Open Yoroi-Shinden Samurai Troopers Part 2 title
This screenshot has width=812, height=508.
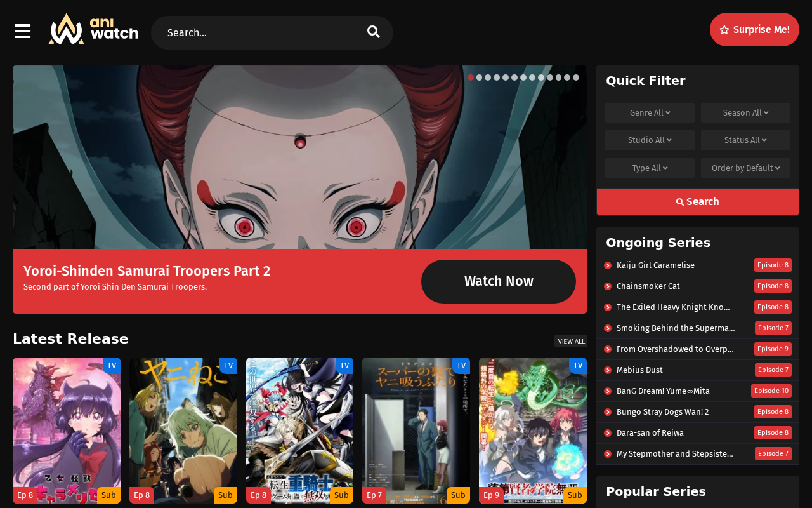[147, 271]
